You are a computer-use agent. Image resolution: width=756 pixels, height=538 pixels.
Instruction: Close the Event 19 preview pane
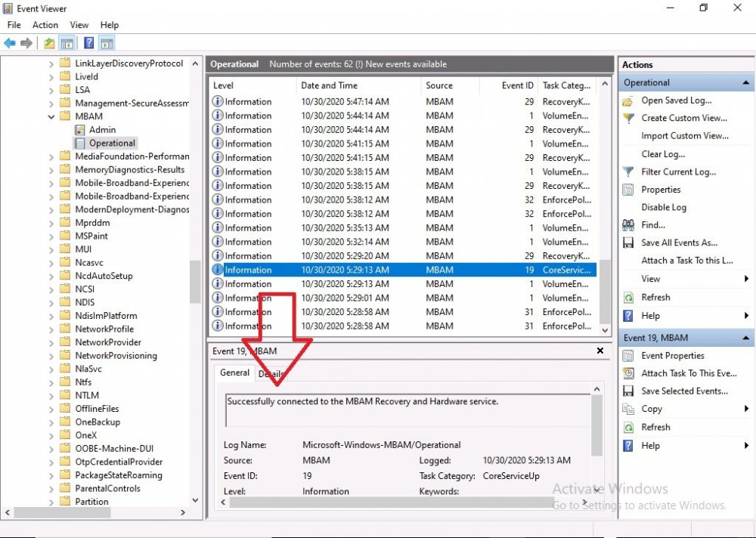(x=600, y=351)
